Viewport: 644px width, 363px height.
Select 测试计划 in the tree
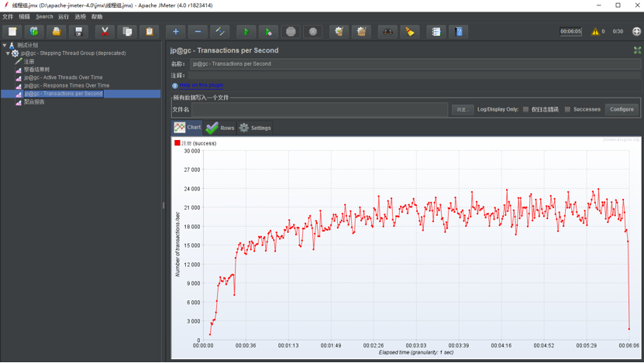[28, 45]
